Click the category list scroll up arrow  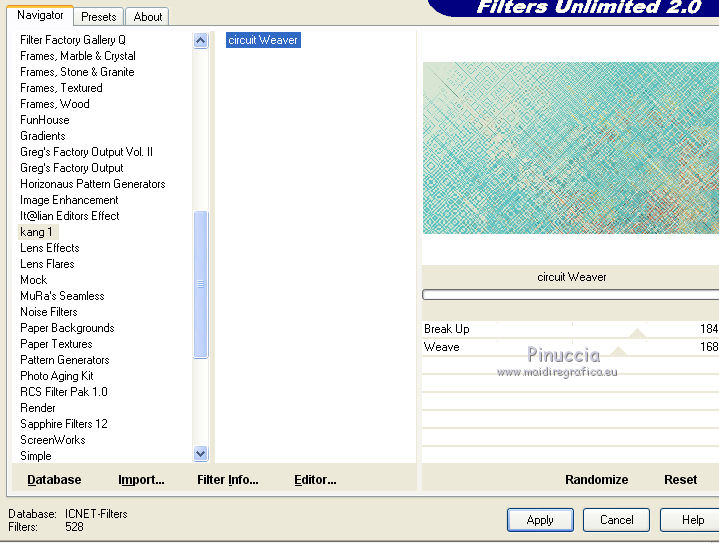pyautogui.click(x=200, y=41)
